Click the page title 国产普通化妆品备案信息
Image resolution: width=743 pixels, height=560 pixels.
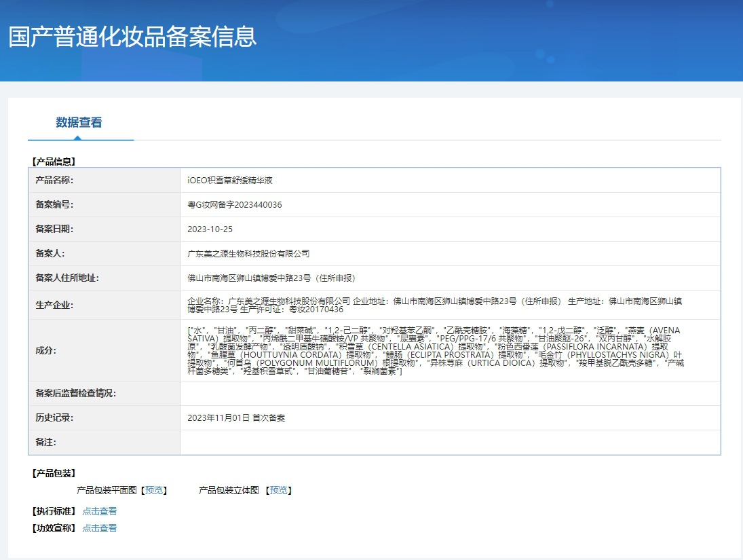[x=133, y=37]
